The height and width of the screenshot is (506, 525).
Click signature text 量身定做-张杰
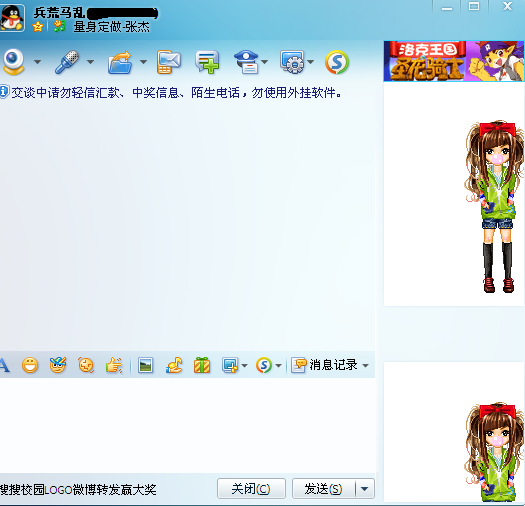111,27
